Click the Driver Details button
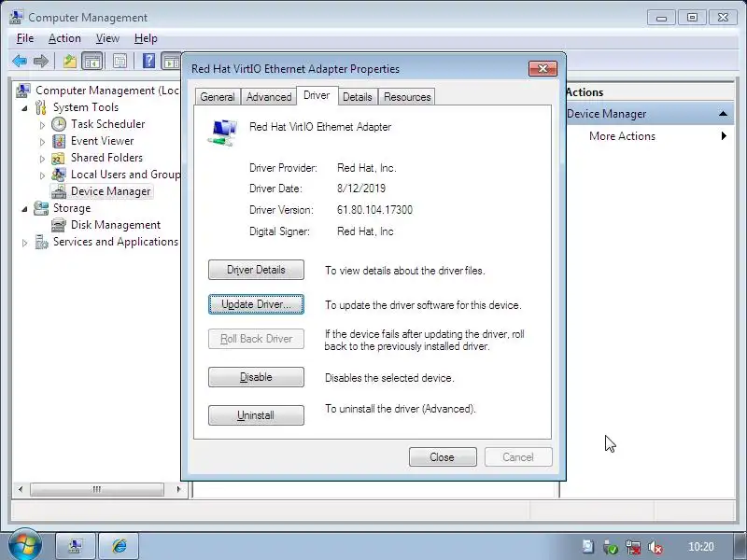Screen dimensions: 747x560 click(256, 270)
